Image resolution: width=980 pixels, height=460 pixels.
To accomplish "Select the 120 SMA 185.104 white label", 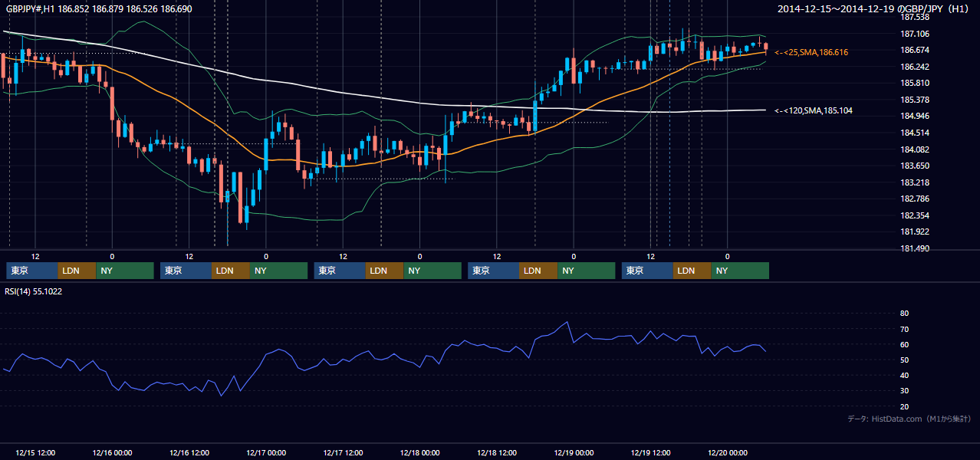I will click(x=814, y=110).
